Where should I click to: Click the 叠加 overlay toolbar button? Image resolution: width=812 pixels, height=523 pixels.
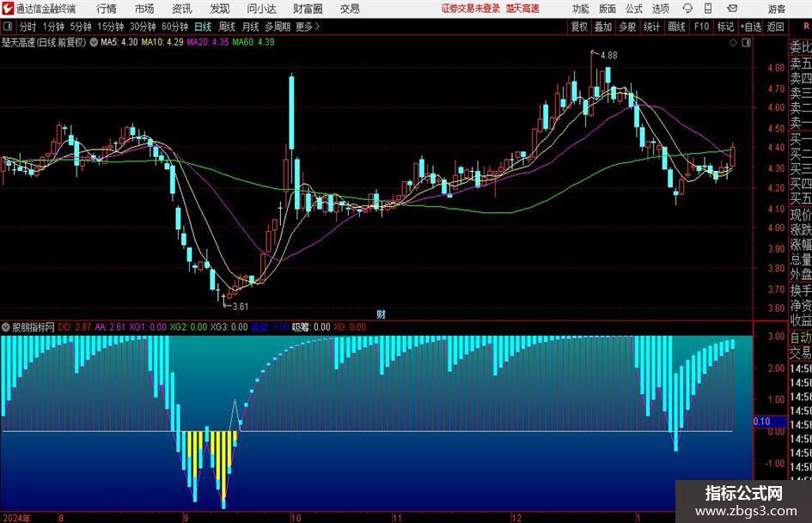click(603, 27)
